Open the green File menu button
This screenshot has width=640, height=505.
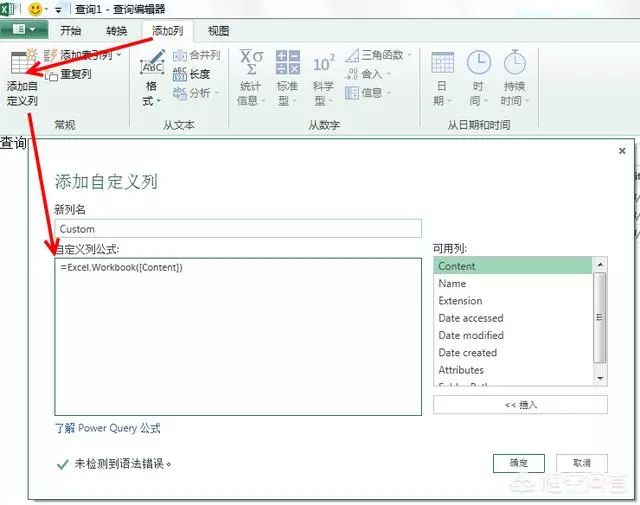24,29
